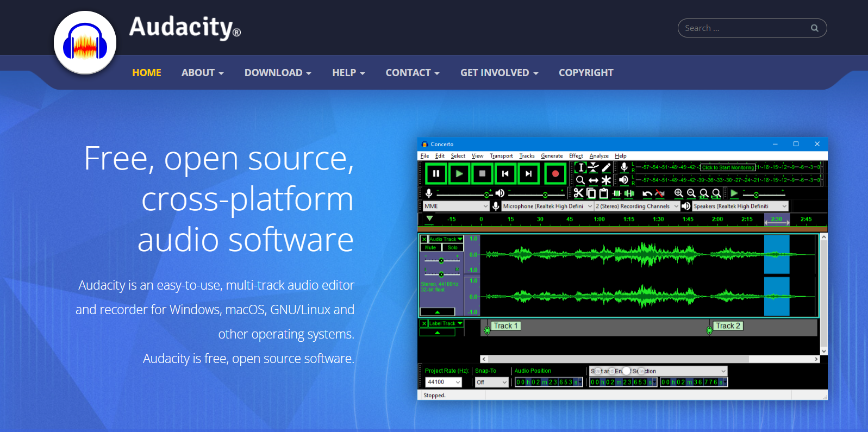Click the green Play transport button

coord(459,174)
